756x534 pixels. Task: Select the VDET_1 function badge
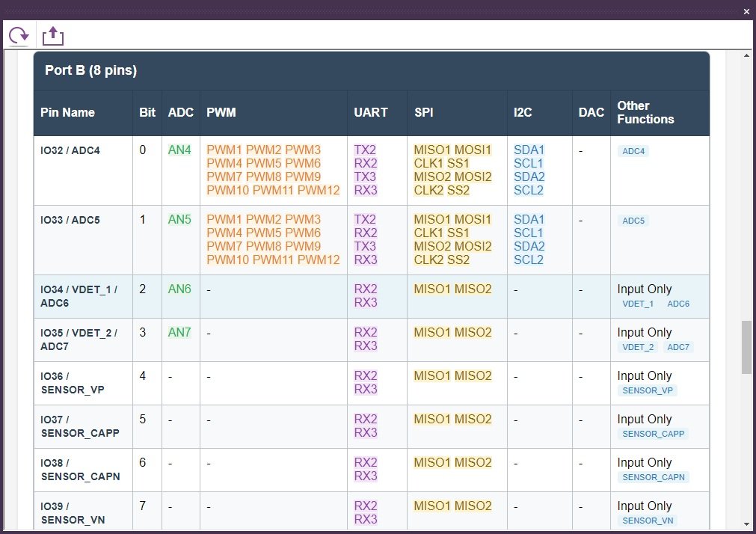tap(638, 304)
